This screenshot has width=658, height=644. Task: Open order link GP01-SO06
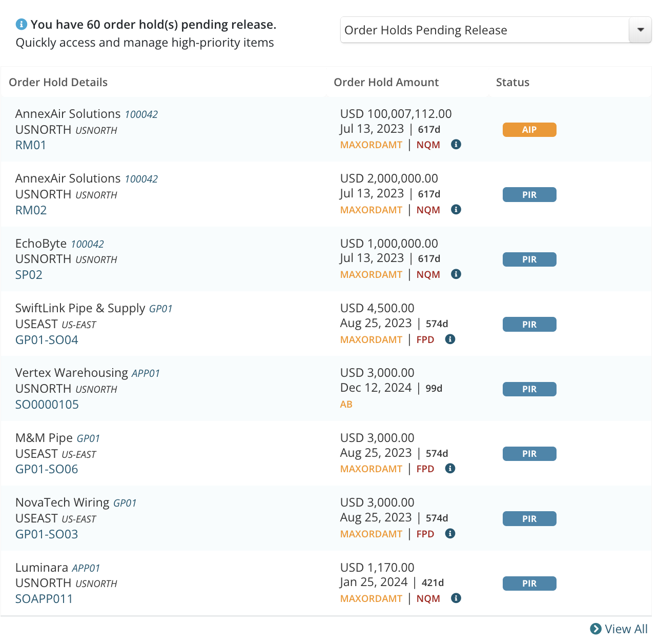pos(47,469)
